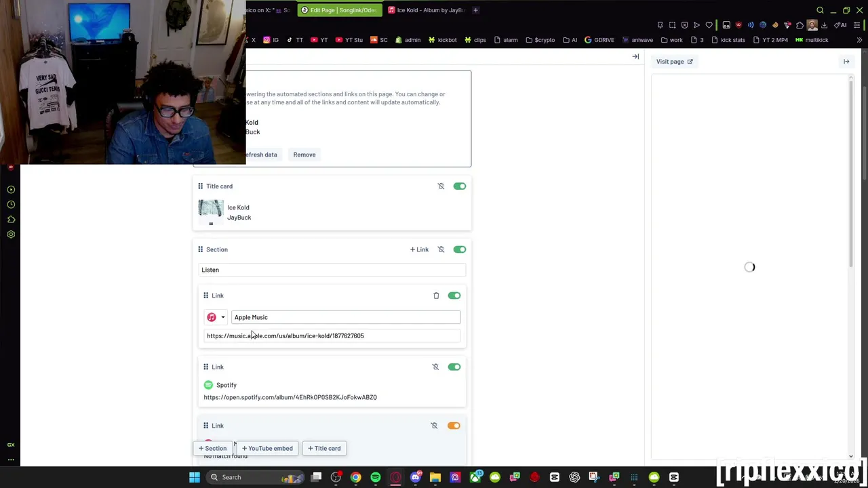Click the Remove button

tap(304, 155)
